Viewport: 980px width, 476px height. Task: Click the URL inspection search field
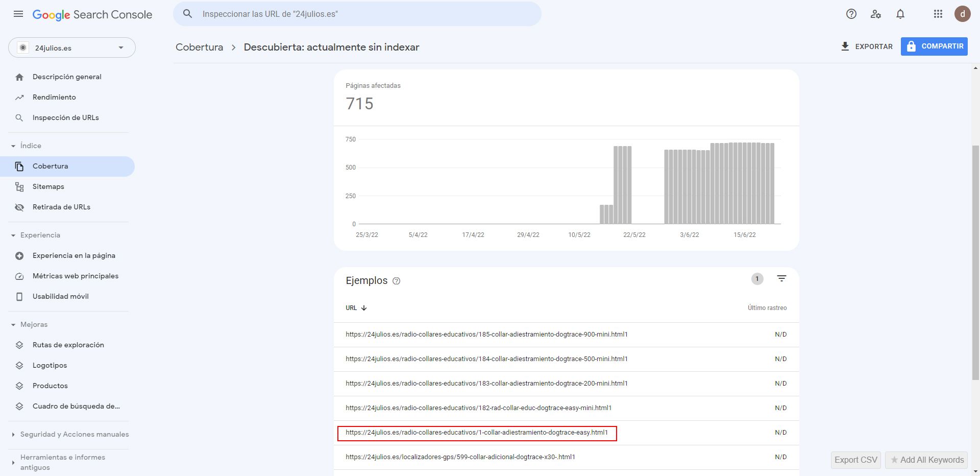[357, 14]
